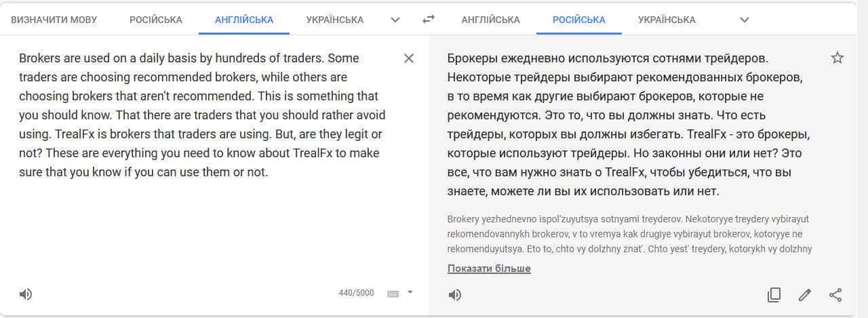Set target language to УКРАЇНСЬКА

point(667,20)
